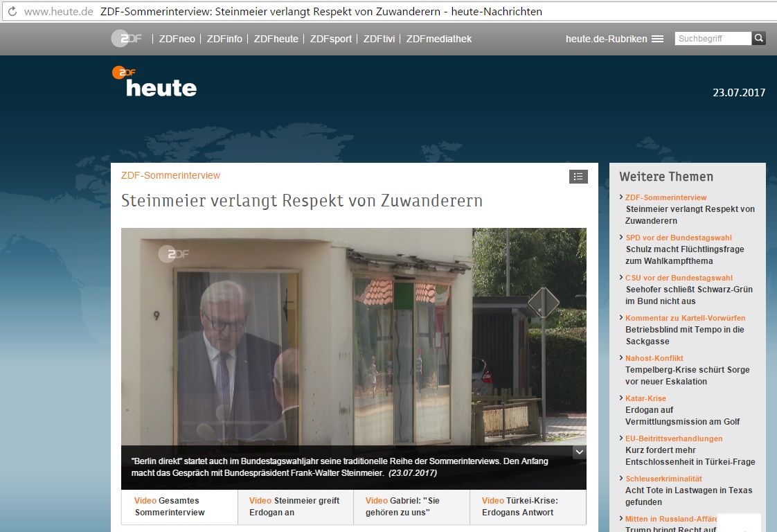Open Betriebsblind mit Tempo in die Sackgasse
The image size is (777, 532).
point(684,335)
